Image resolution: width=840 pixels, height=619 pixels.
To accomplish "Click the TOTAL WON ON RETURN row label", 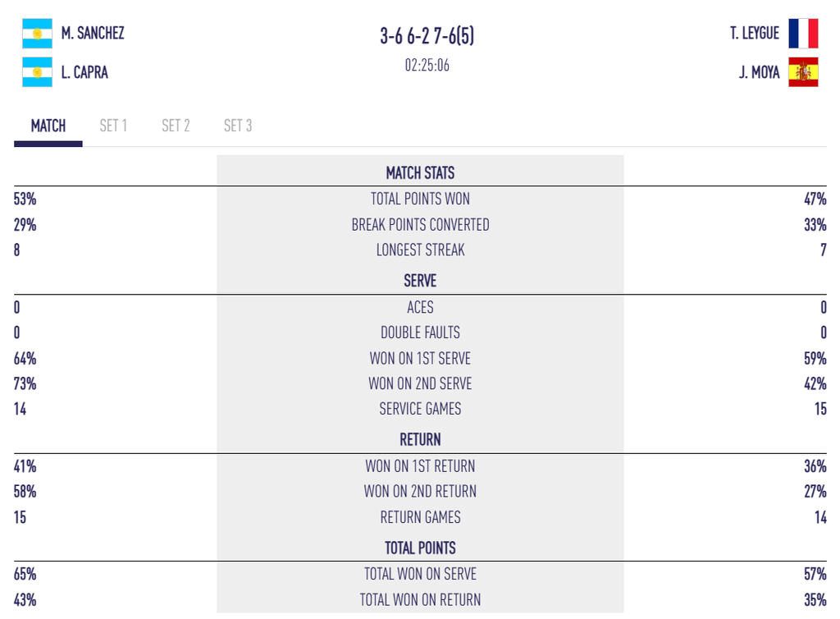I will coord(420,599).
